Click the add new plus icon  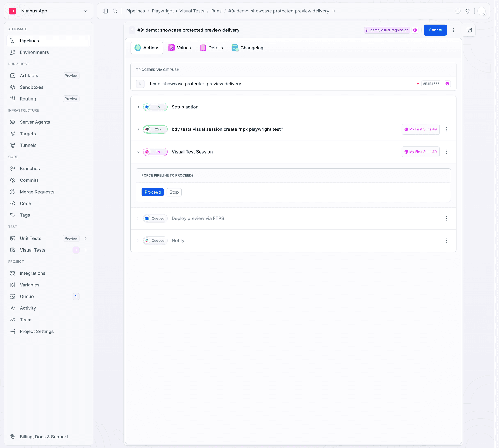pyautogui.click(x=458, y=11)
